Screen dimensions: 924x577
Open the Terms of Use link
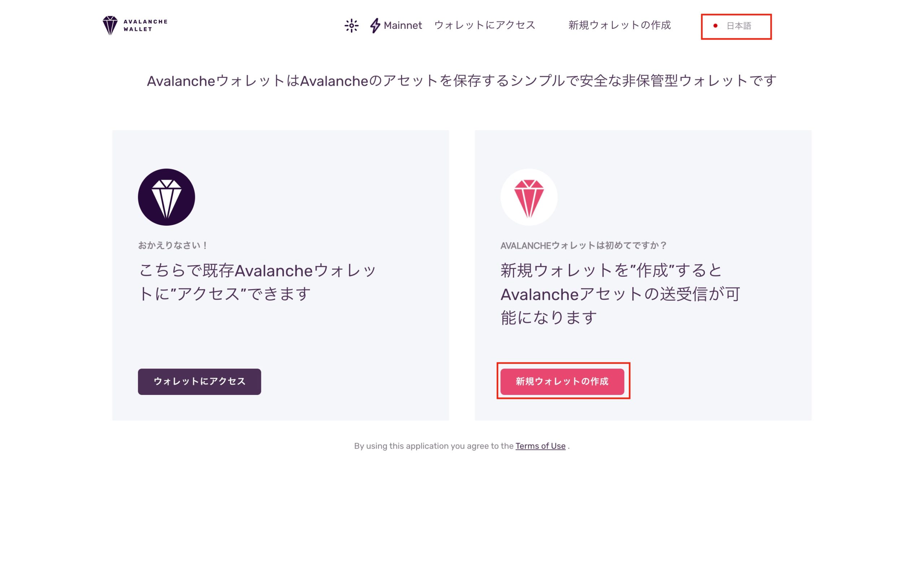(x=540, y=446)
